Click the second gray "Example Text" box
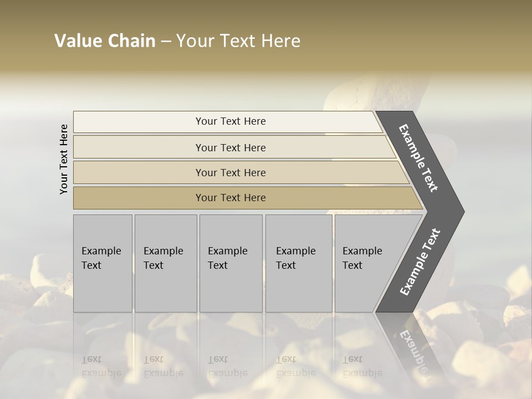This screenshot has width=532, height=399. pos(165,263)
